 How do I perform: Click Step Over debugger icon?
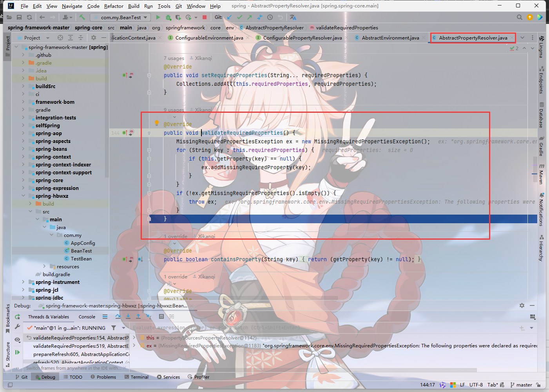coord(118,316)
